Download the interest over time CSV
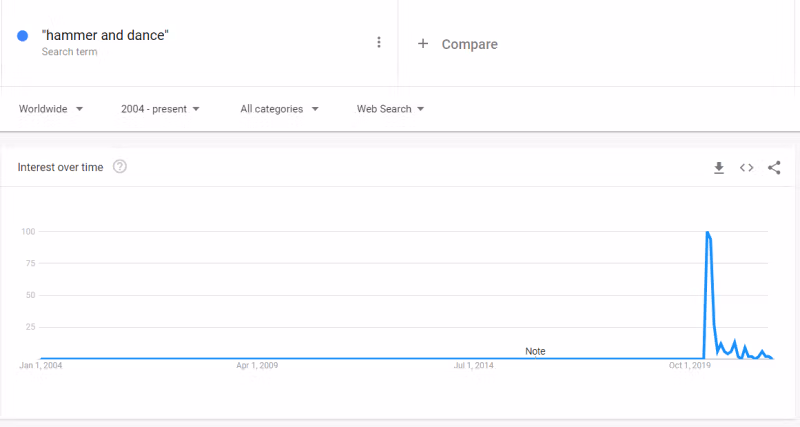This screenshot has height=427, width=800. tap(718, 168)
